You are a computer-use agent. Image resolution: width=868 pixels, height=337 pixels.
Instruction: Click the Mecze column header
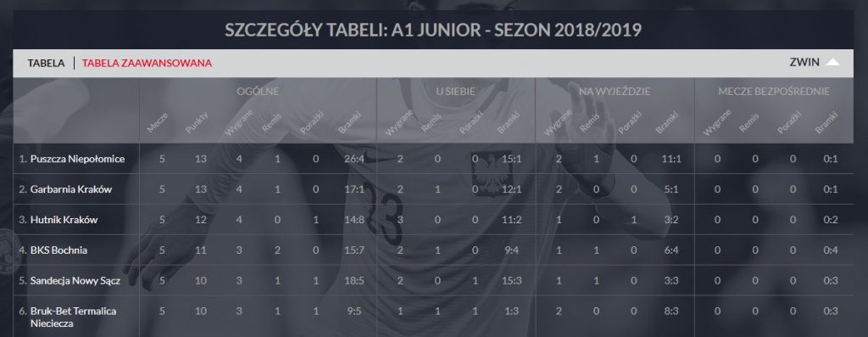coord(157,122)
